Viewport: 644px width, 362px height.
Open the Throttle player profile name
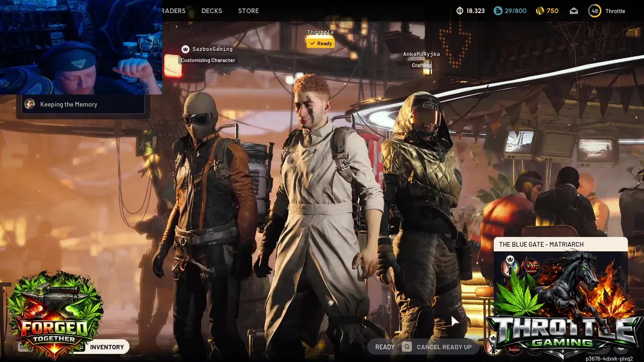tap(615, 11)
